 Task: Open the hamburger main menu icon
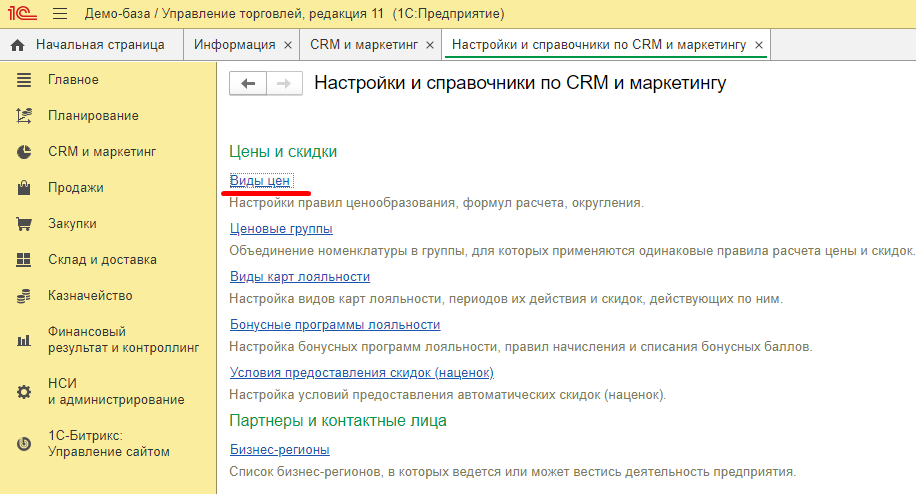coord(60,15)
